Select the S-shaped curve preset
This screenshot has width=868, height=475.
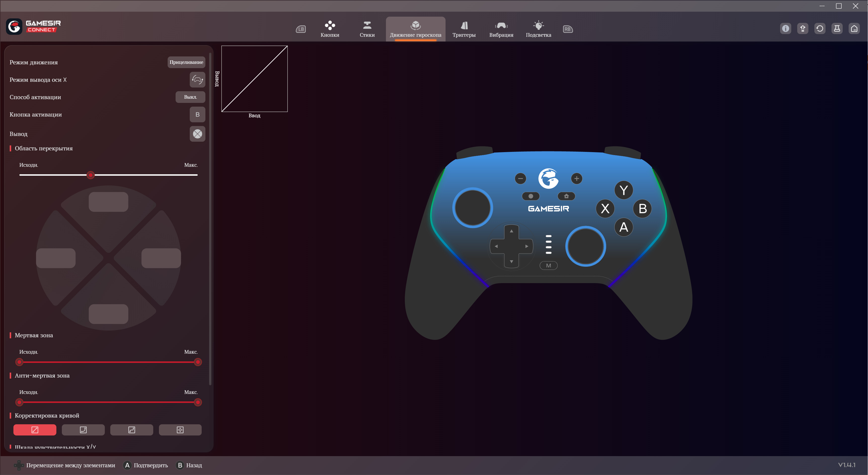tap(131, 430)
